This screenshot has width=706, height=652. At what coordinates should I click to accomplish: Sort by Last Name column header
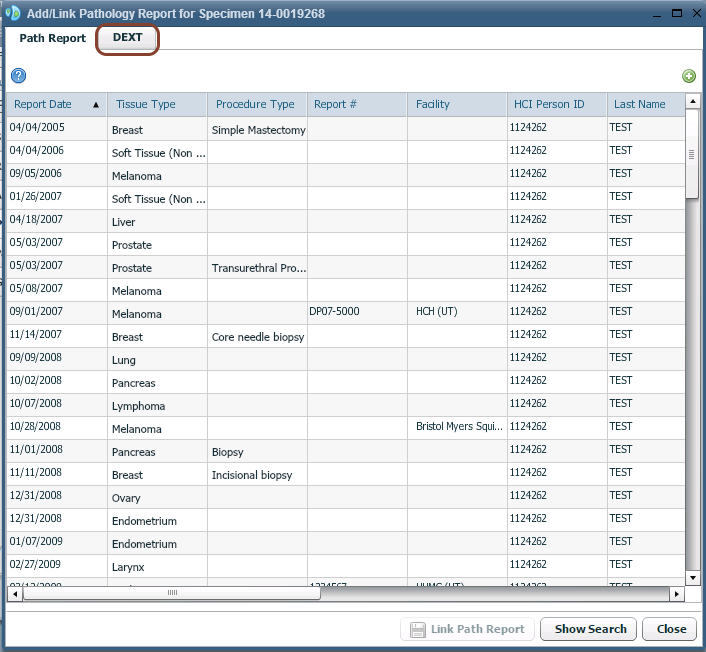point(646,104)
